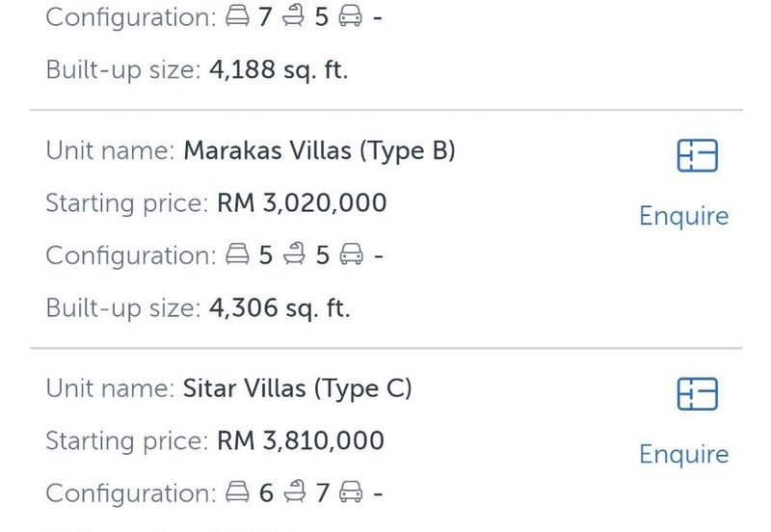Click the bed icon beside 7 bedrooms
The image size is (771, 532).
(237, 17)
